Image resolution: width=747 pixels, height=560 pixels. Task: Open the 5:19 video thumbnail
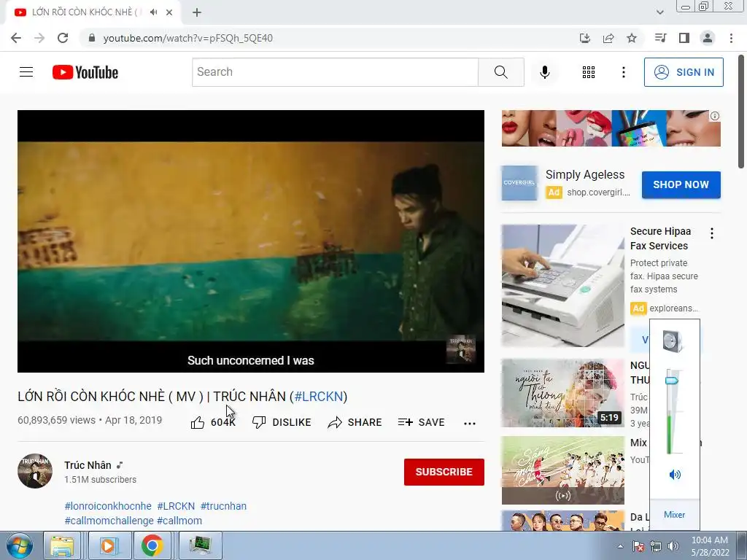(x=562, y=393)
